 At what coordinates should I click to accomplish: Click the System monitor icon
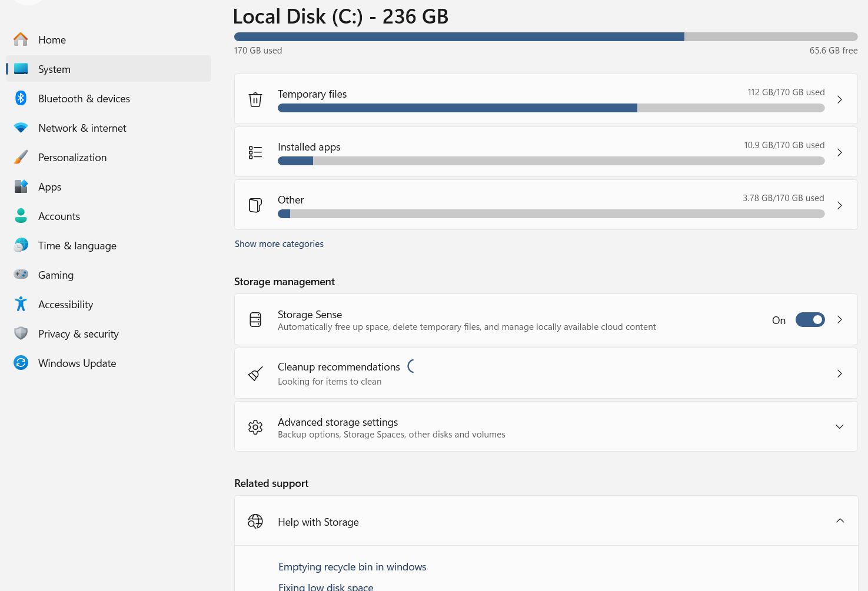pyautogui.click(x=21, y=69)
